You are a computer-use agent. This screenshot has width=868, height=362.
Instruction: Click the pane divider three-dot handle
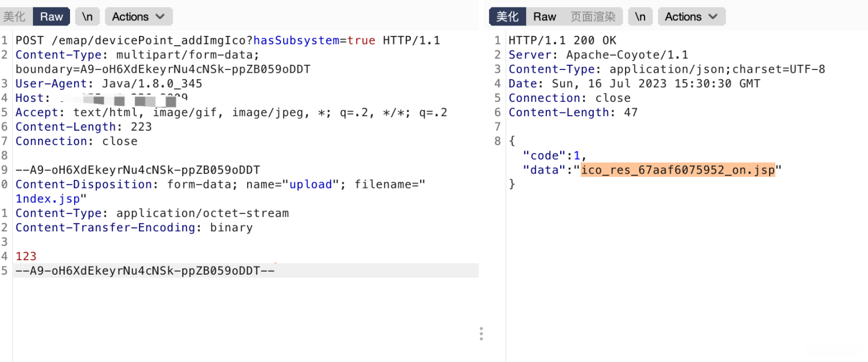(481, 334)
